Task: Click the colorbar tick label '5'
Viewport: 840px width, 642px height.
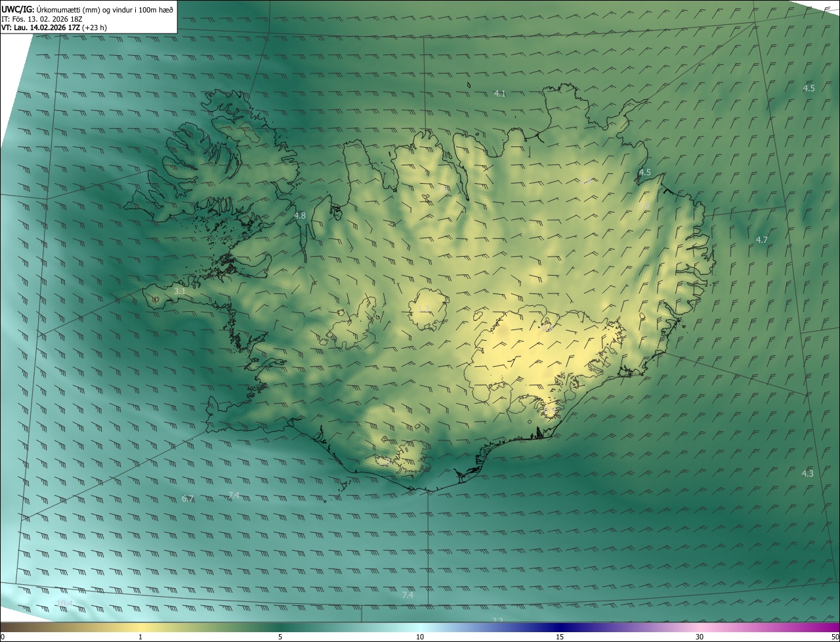Action: tap(280, 637)
